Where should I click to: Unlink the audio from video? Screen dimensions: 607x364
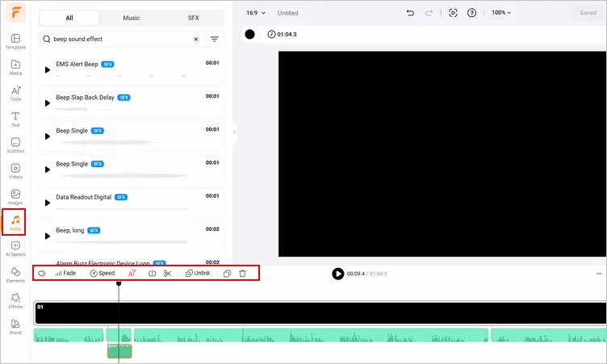198,273
